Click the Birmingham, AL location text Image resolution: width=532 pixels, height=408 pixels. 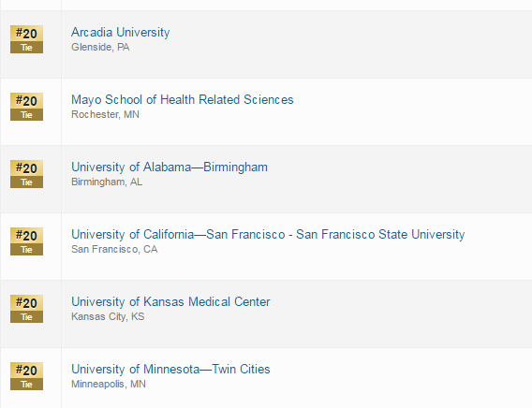(107, 182)
